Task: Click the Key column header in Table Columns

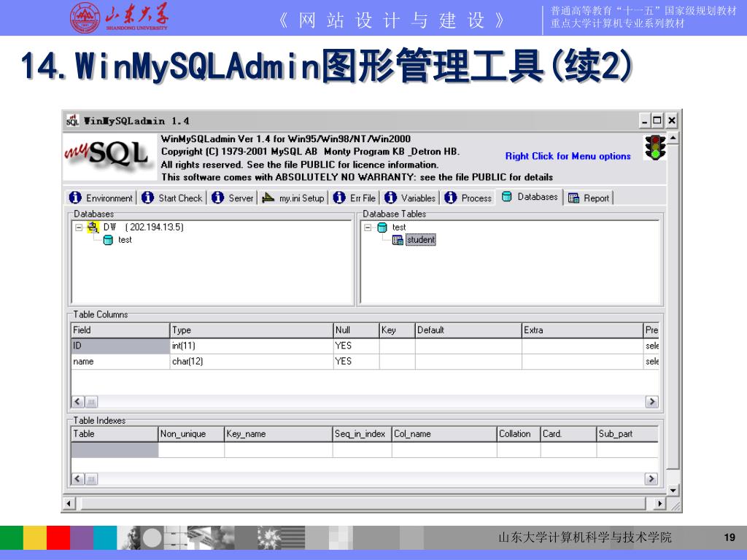Action: click(398, 330)
